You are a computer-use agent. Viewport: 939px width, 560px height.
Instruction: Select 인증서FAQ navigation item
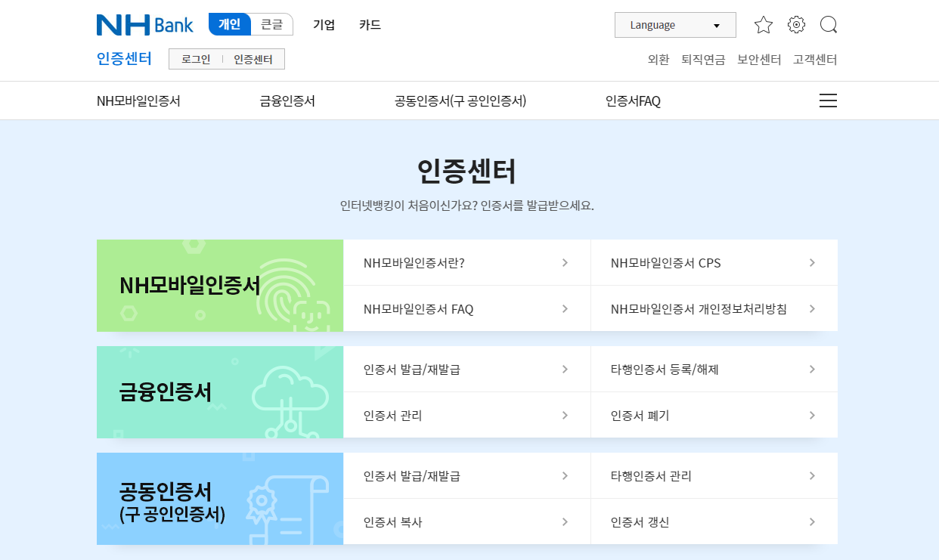633,101
